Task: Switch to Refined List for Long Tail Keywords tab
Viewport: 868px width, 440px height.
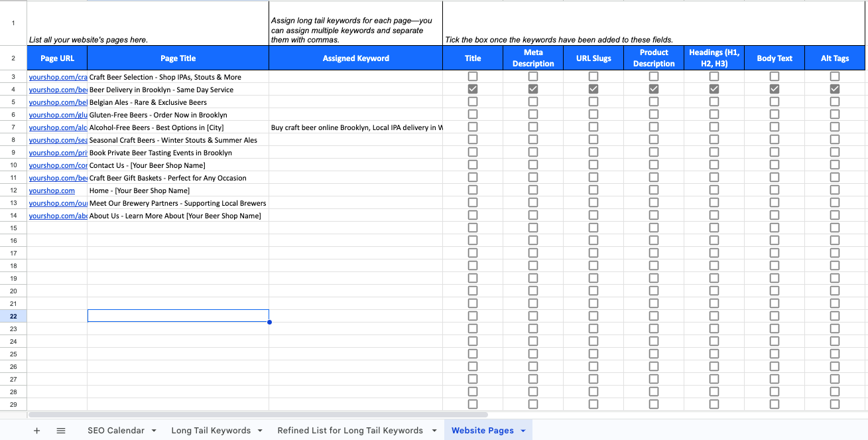Action: [349, 431]
